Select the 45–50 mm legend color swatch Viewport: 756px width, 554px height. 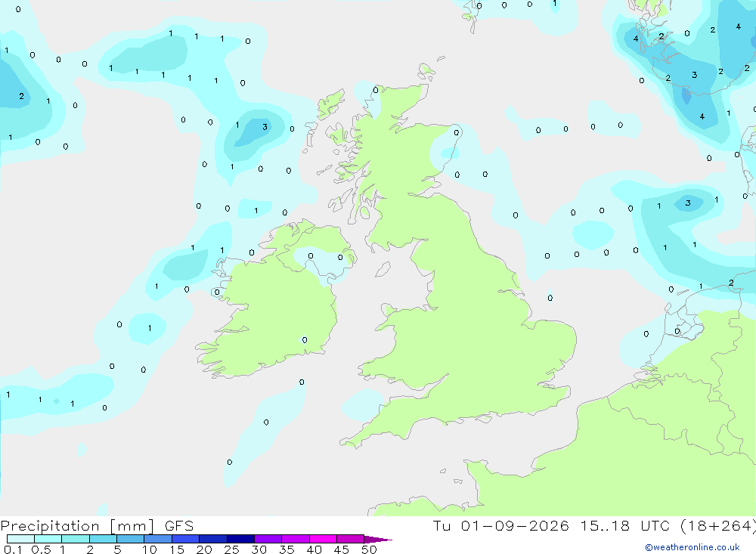point(351,539)
